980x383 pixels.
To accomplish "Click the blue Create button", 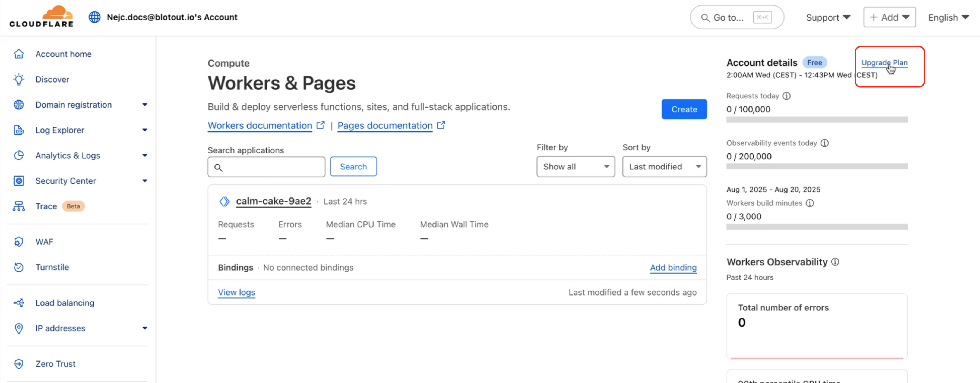I will (x=684, y=109).
